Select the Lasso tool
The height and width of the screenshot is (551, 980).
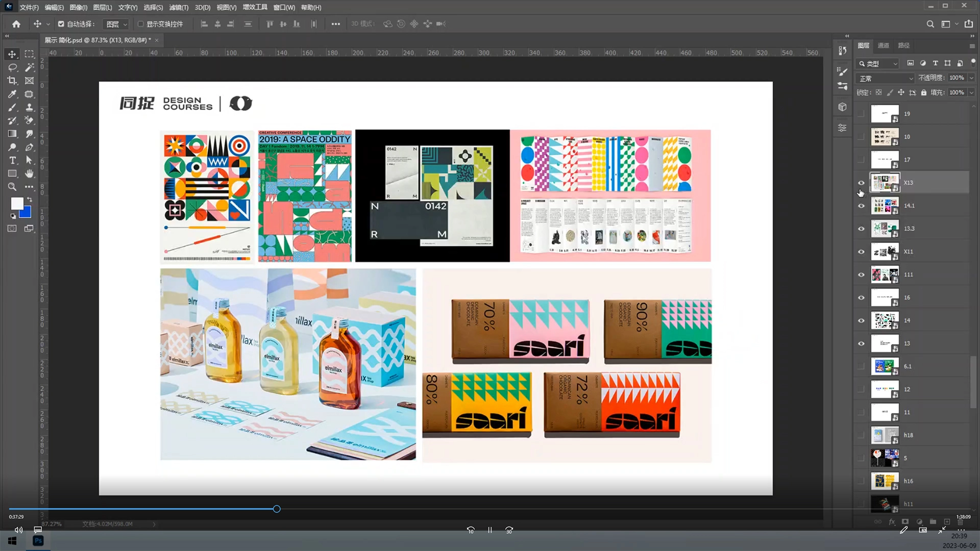[x=12, y=67]
